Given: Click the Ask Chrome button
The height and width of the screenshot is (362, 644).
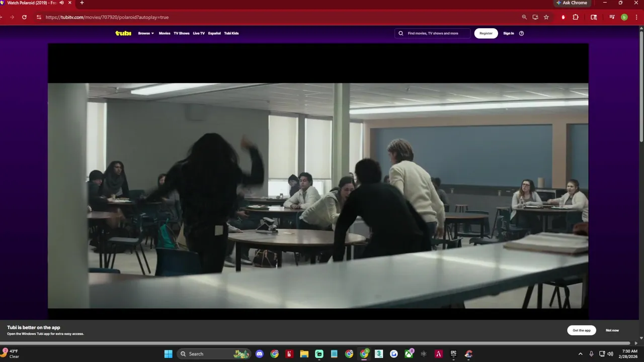Looking at the screenshot, I should click(572, 3).
